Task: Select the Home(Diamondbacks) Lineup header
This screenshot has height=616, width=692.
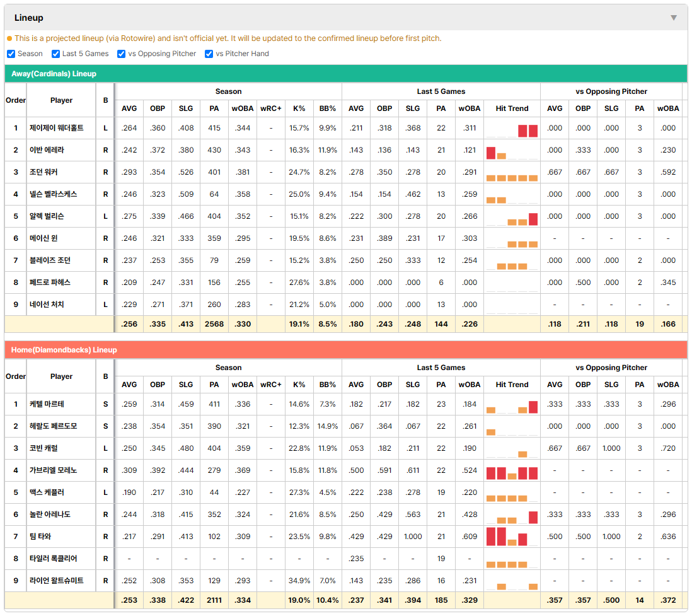Action: click(64, 350)
